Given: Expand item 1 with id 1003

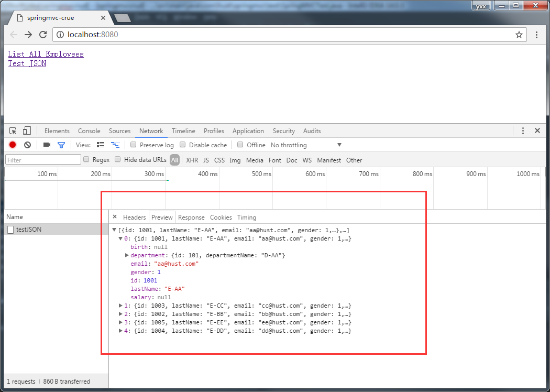Looking at the screenshot, I should point(120,306).
